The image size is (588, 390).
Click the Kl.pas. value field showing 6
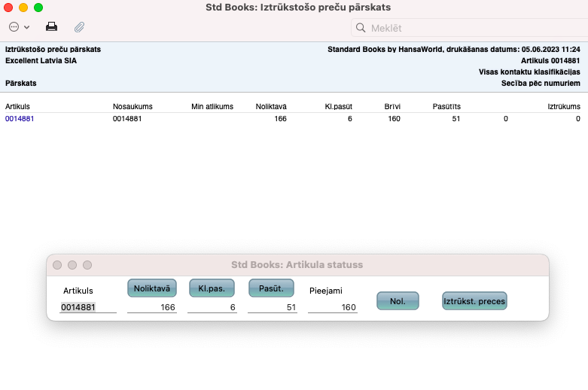tap(212, 307)
